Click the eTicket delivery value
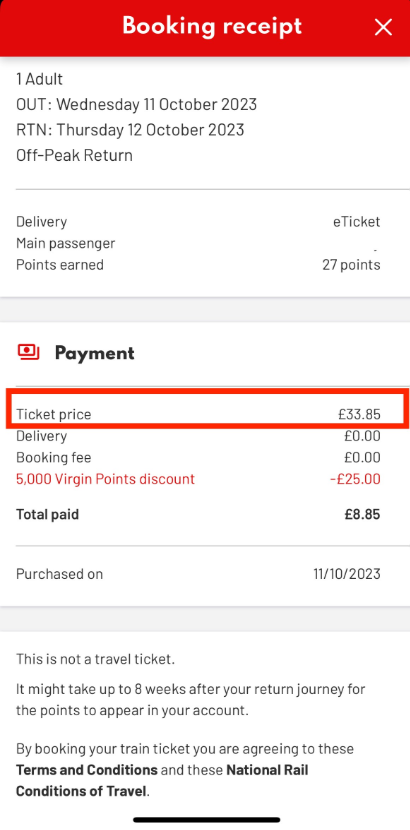Screen dimensions: 410x830 coord(357,221)
